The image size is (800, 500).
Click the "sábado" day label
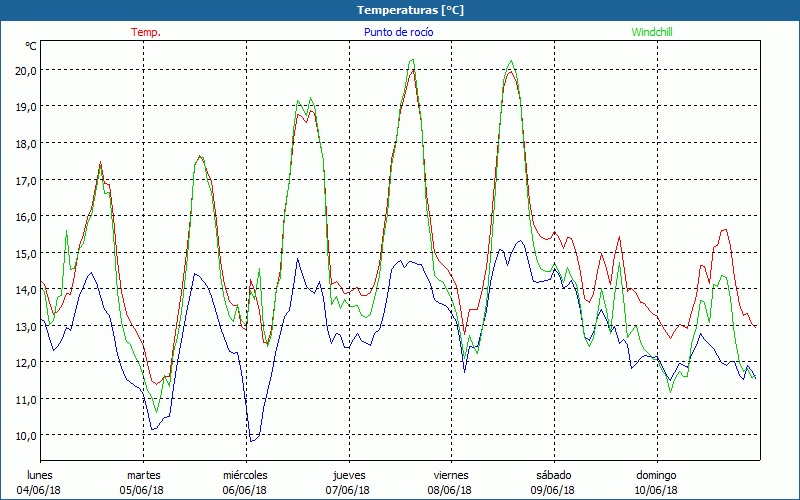point(553,475)
